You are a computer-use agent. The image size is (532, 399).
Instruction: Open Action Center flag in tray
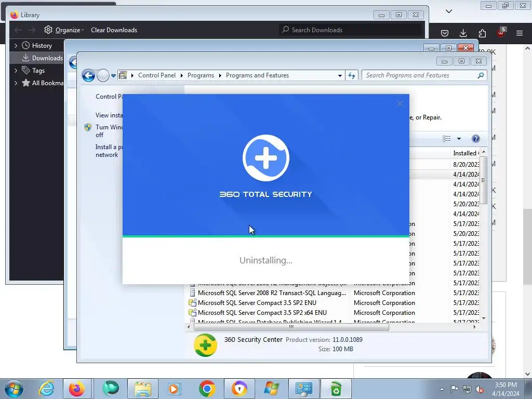[x=454, y=389]
